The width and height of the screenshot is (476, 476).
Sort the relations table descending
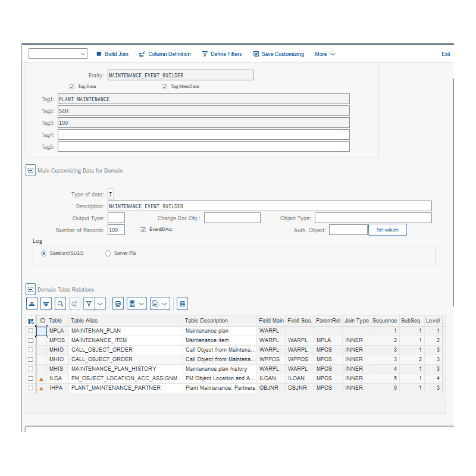tap(46, 303)
